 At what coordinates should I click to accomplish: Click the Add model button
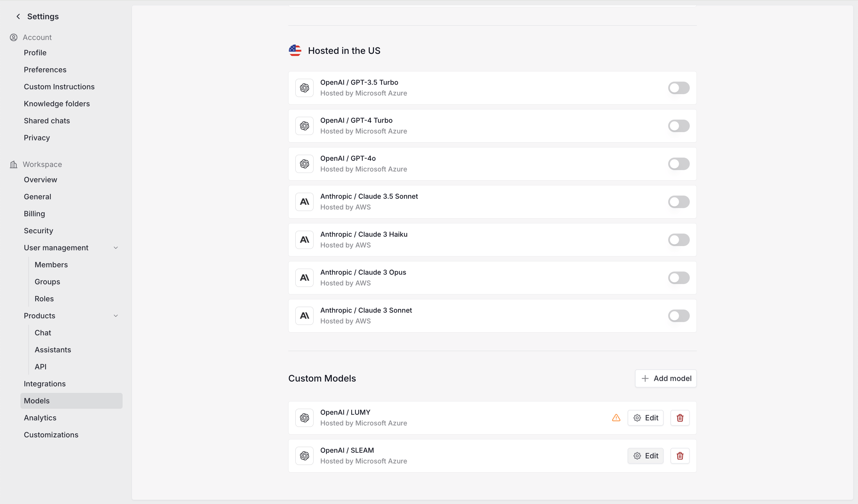point(666,378)
